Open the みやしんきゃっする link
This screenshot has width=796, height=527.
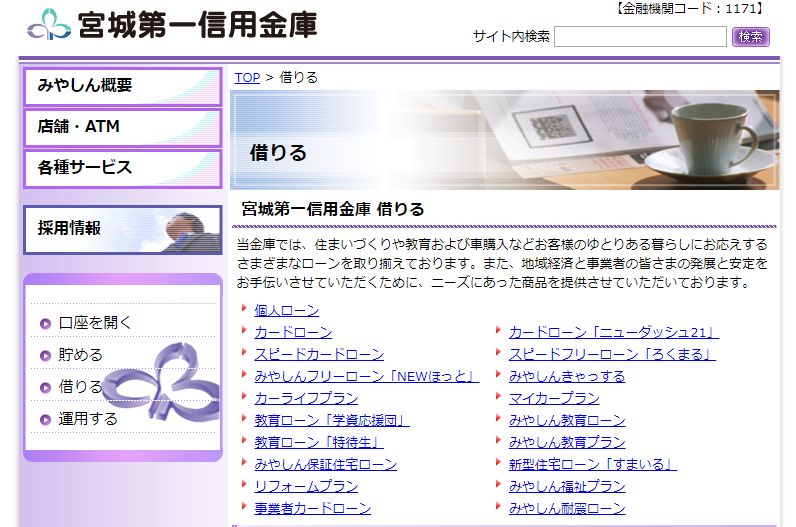[567, 376]
